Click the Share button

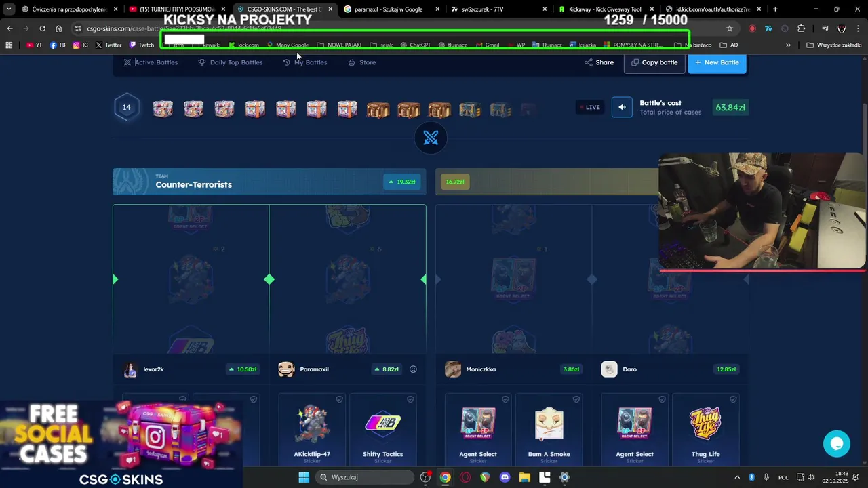click(599, 62)
